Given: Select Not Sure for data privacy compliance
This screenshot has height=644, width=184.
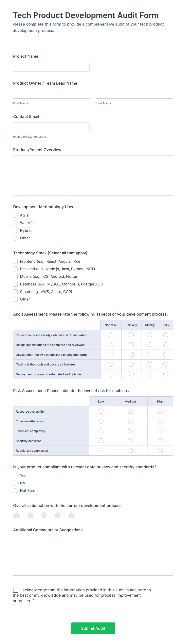Looking at the screenshot, I should pyautogui.click(x=15, y=490).
